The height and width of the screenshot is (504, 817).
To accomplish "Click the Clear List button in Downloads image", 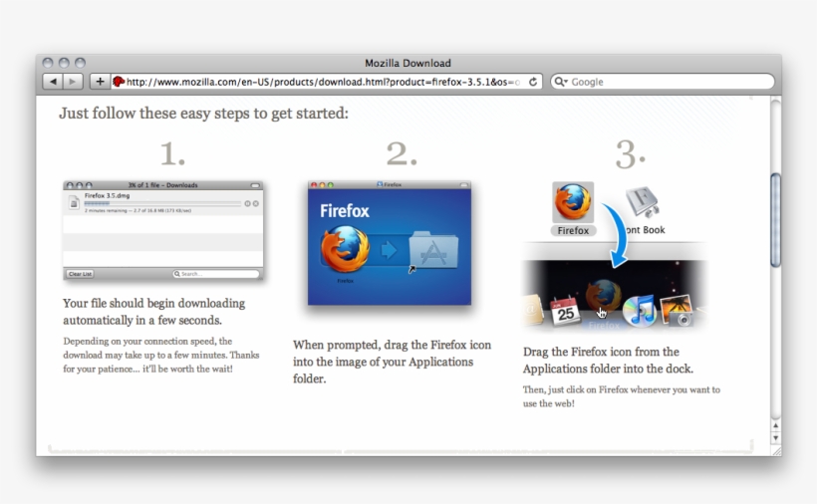I will pyautogui.click(x=81, y=274).
